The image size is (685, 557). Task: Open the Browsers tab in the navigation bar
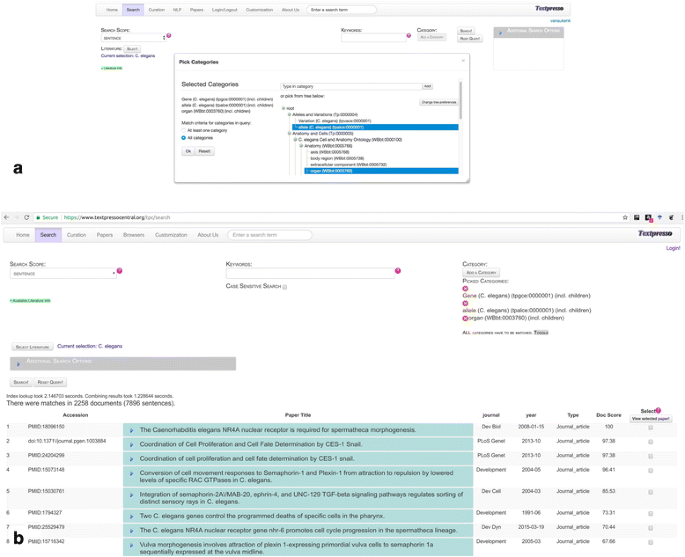click(x=133, y=235)
